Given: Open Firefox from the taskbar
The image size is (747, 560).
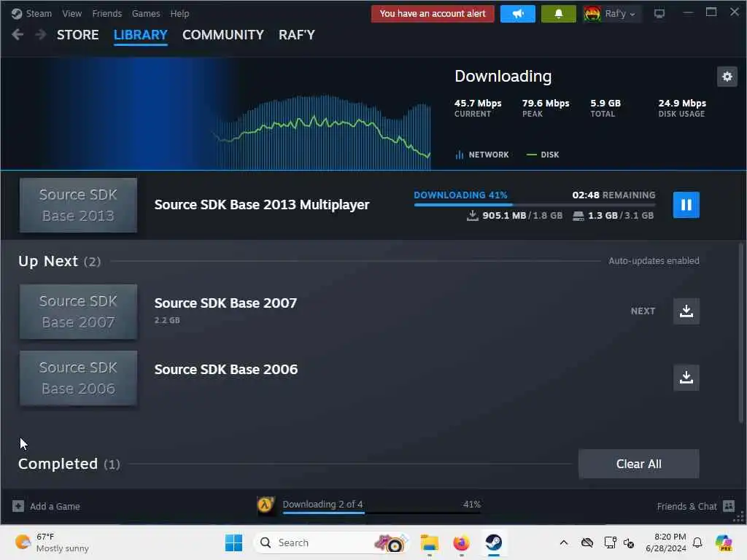Looking at the screenshot, I should (x=461, y=542).
